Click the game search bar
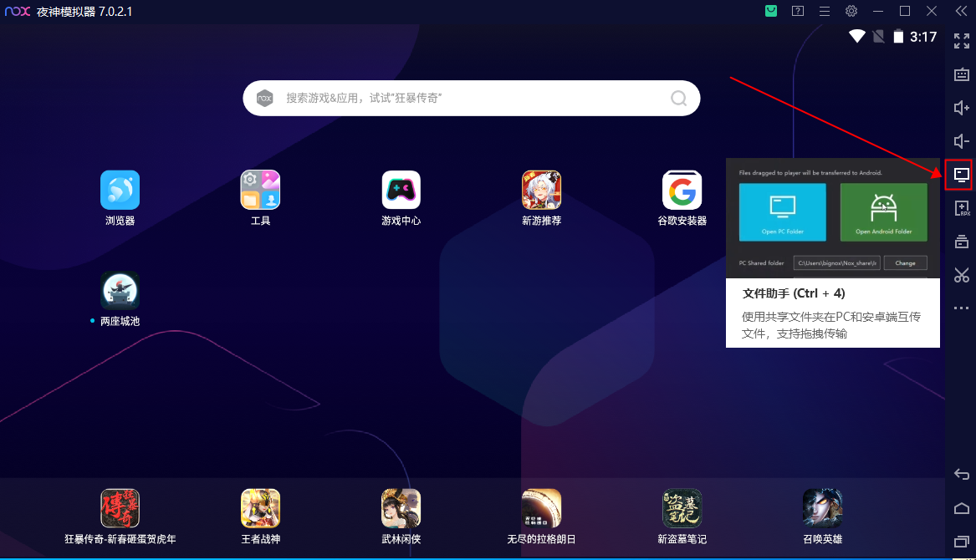 tap(471, 98)
